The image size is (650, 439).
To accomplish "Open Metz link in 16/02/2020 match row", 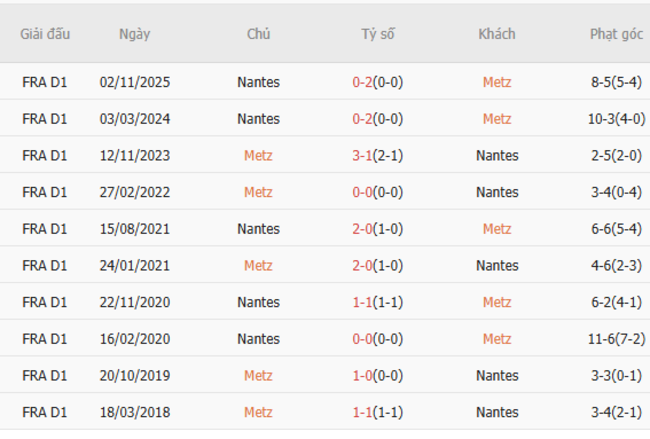I will click(497, 339).
